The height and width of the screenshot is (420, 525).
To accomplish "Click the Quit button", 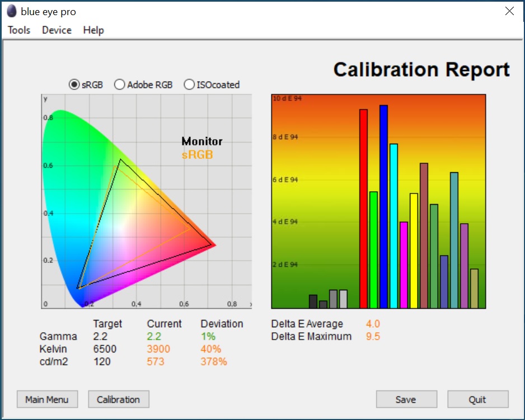I will pyautogui.click(x=477, y=399).
